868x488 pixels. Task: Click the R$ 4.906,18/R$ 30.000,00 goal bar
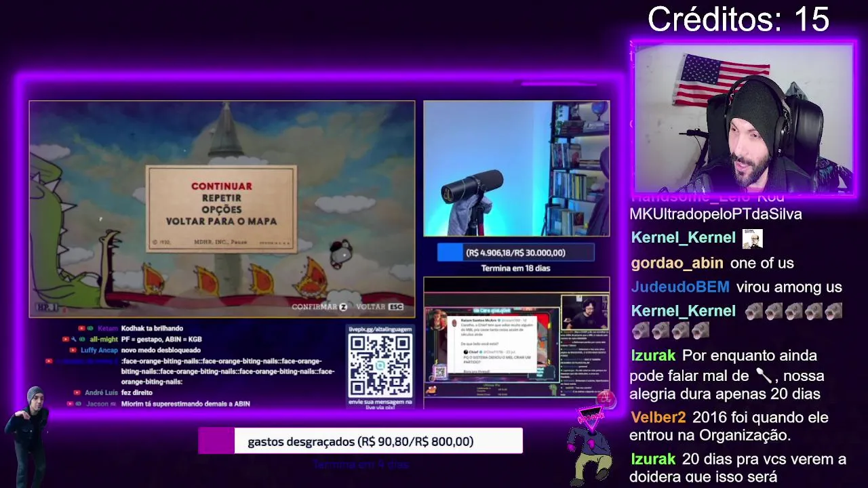pos(515,252)
